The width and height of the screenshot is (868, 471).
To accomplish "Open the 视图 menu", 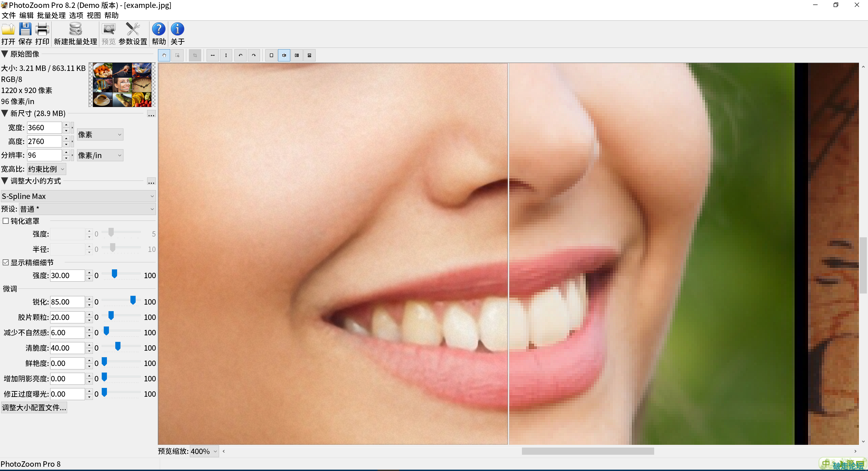I will (93, 16).
